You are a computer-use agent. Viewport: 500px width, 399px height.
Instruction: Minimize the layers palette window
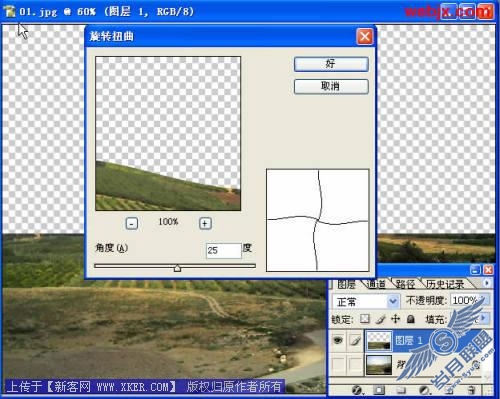[476, 270]
